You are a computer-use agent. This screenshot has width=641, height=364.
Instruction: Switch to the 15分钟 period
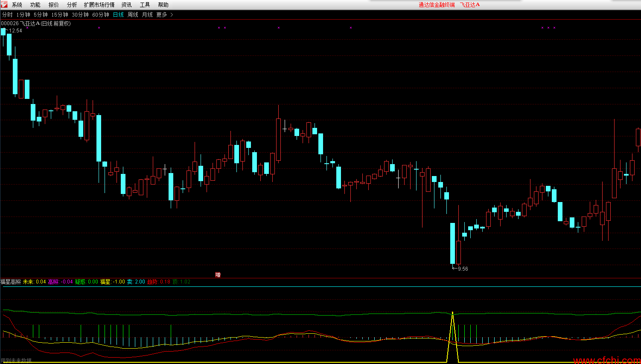[60, 14]
